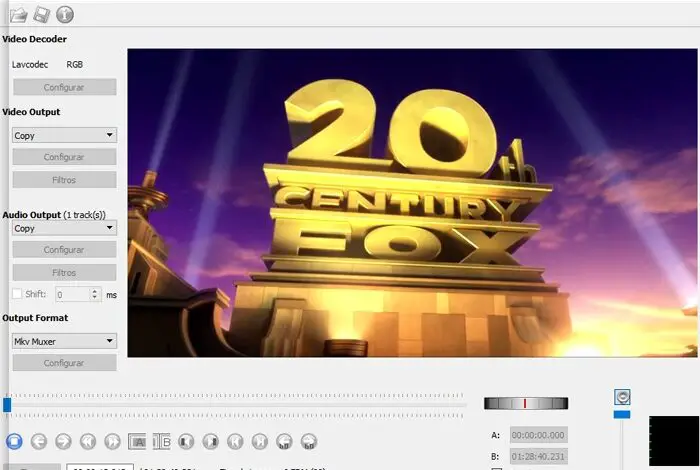The image size is (700, 470).
Task: Click the 20th Century Fox video preview
Action: tap(412, 203)
